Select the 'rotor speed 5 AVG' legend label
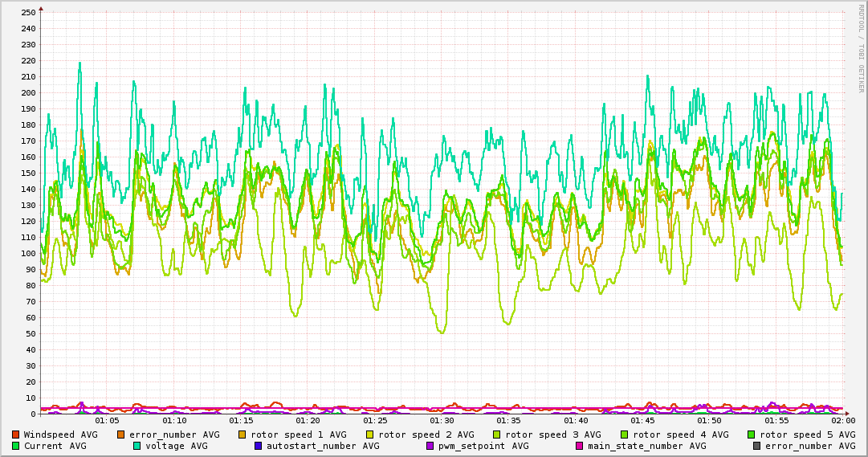This screenshot has height=457, width=868. [808, 435]
